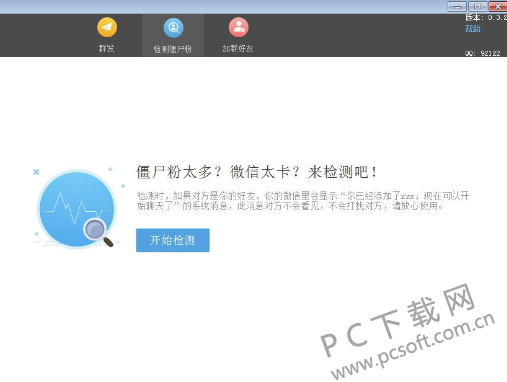Start detection with 开始检测 button
This screenshot has width=507, height=382.
pos(173,240)
